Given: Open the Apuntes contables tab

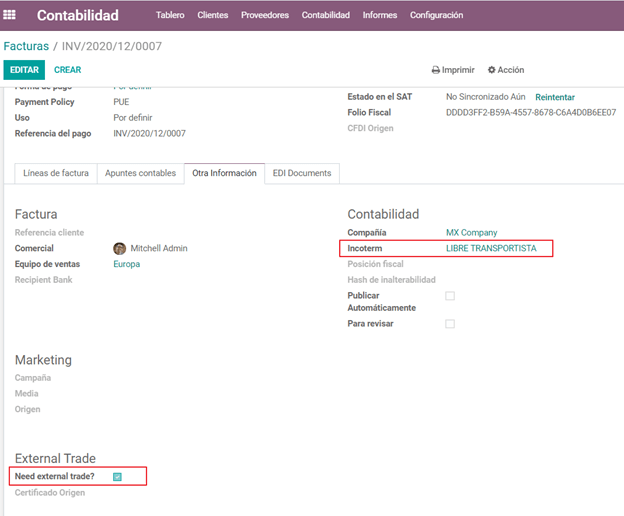Looking at the screenshot, I should point(140,173).
